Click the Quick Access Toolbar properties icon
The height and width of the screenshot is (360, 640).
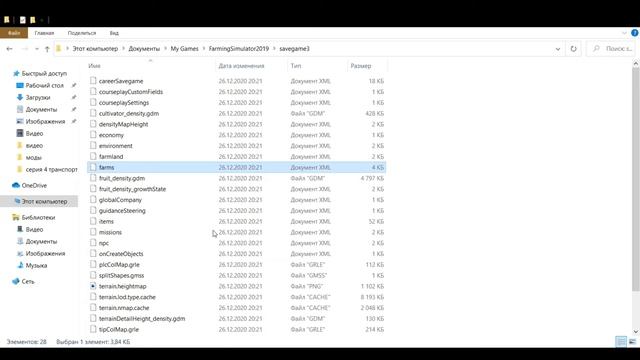[x=23, y=20]
